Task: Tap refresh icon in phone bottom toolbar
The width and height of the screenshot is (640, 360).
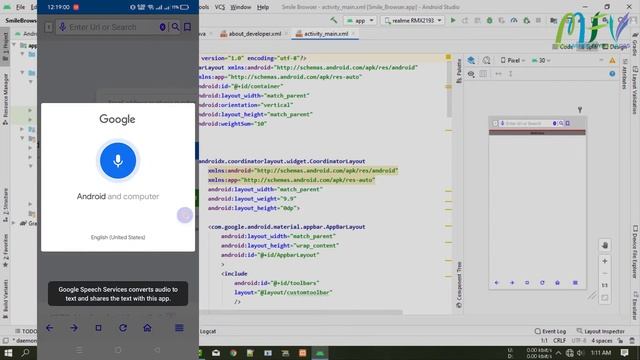Action: [x=123, y=328]
